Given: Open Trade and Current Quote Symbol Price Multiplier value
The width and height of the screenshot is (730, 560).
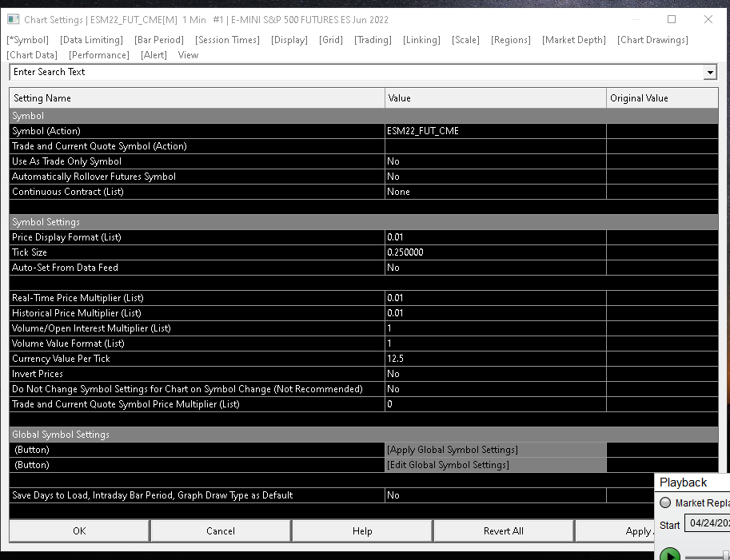Looking at the screenshot, I should coord(496,404).
